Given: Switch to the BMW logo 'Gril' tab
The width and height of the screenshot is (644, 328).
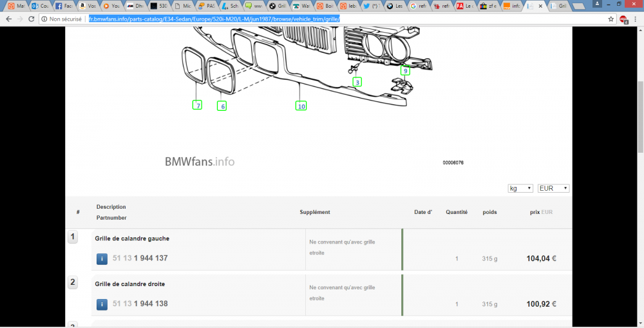Looking at the screenshot, I should pyautogui.click(x=278, y=6).
